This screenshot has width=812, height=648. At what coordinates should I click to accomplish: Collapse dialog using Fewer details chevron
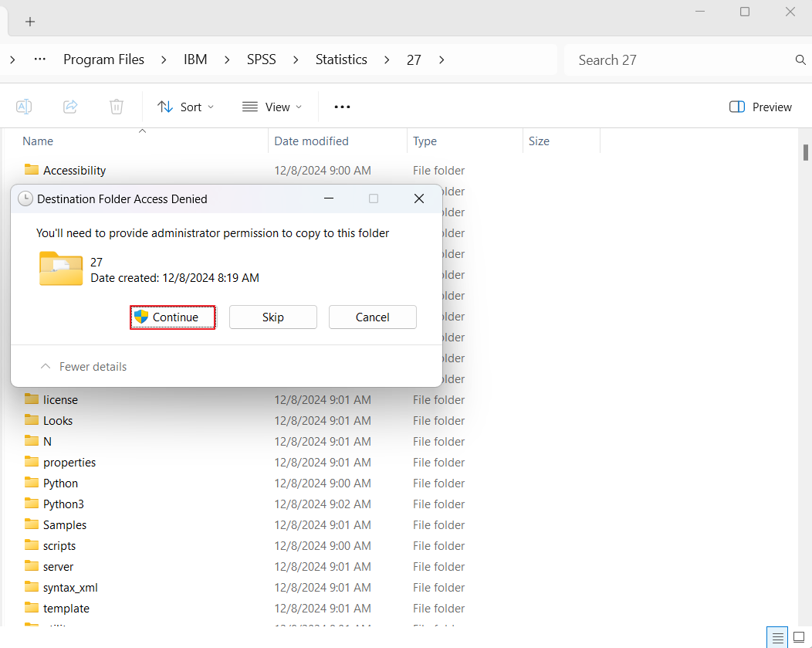pyautogui.click(x=46, y=367)
